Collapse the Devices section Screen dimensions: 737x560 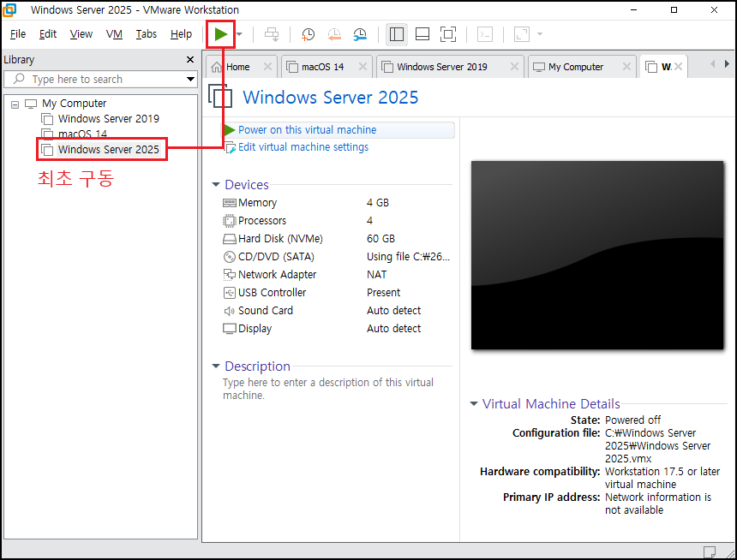216,185
